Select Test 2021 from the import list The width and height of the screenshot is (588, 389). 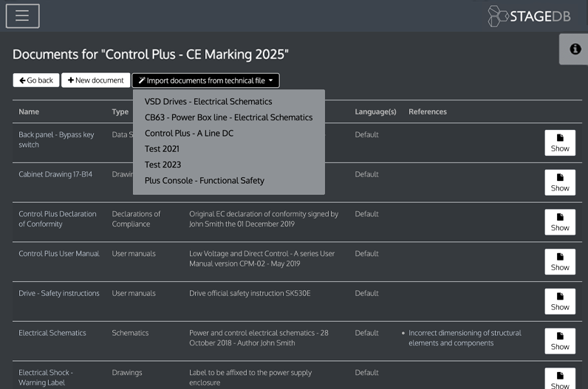click(x=163, y=149)
